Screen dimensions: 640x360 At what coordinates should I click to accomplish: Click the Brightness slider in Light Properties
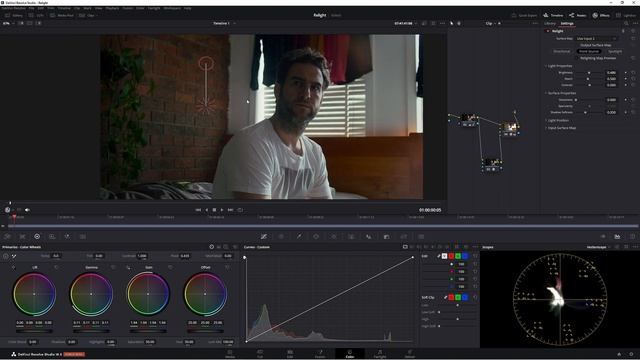point(589,73)
